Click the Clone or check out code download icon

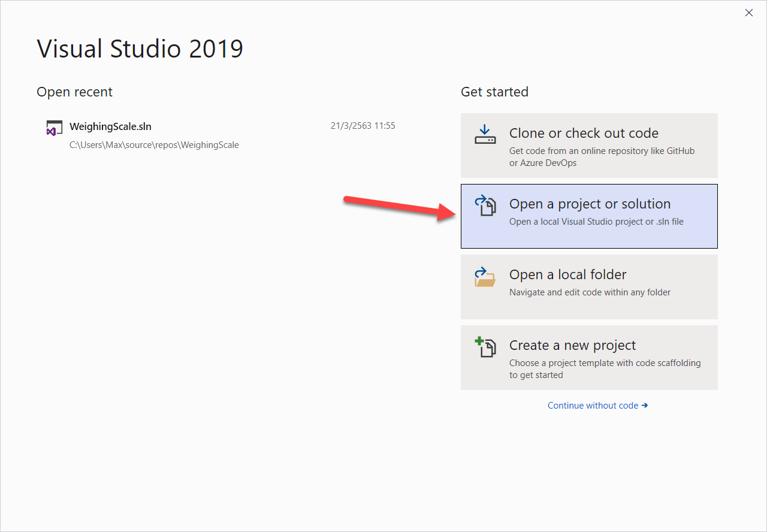485,135
